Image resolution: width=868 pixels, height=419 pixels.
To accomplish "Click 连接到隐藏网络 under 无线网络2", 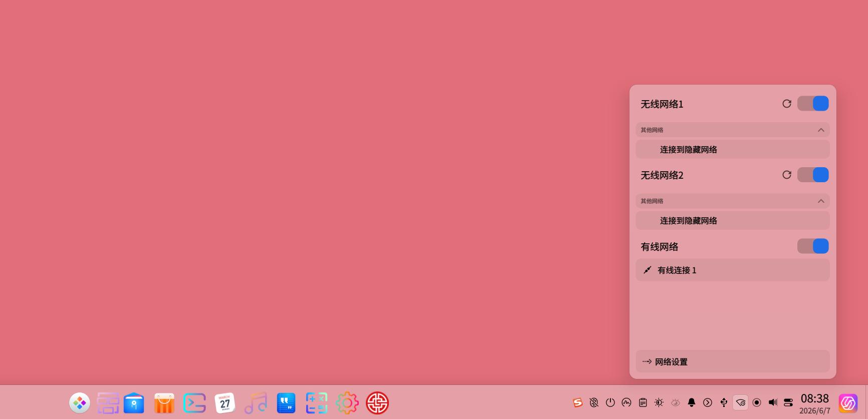I will (x=733, y=221).
